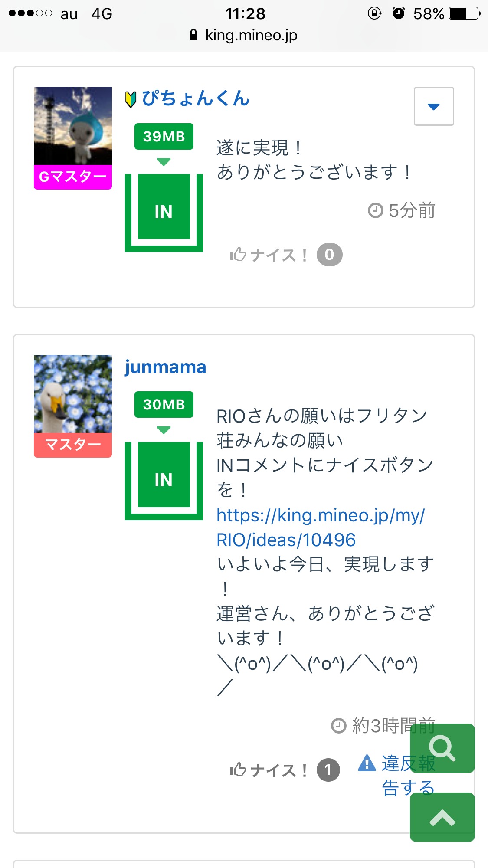Tap the nice count 0 badge
Screen dimensions: 488x868
329,255
